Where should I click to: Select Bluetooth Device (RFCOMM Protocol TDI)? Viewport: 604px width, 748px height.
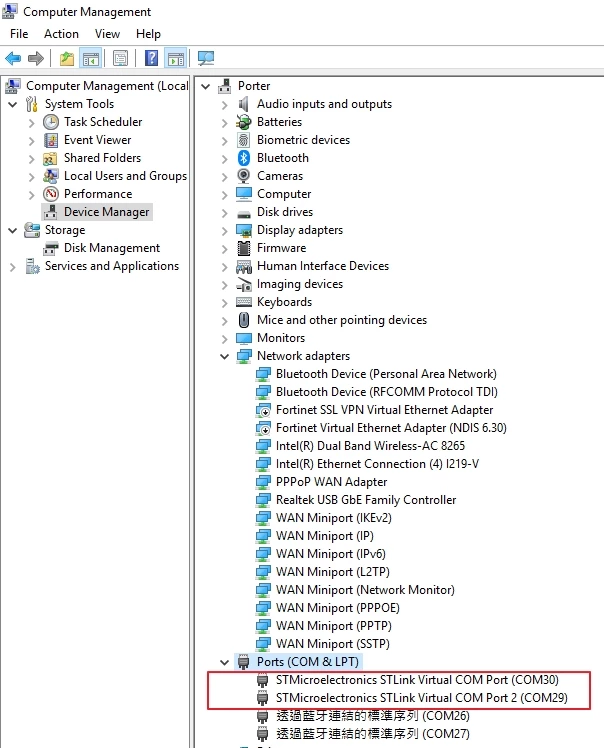pyautogui.click(x=386, y=392)
